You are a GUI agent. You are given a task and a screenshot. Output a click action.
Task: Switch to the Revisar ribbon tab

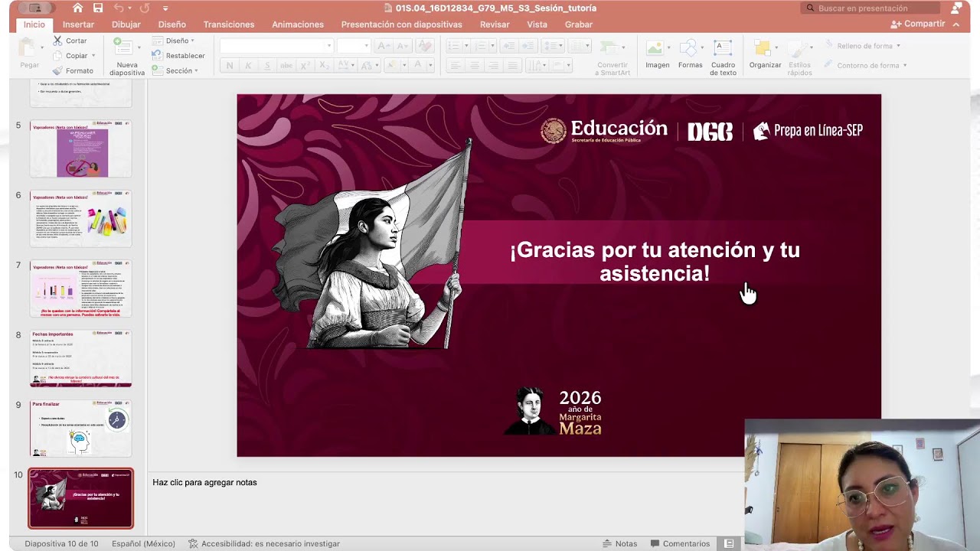pos(495,24)
